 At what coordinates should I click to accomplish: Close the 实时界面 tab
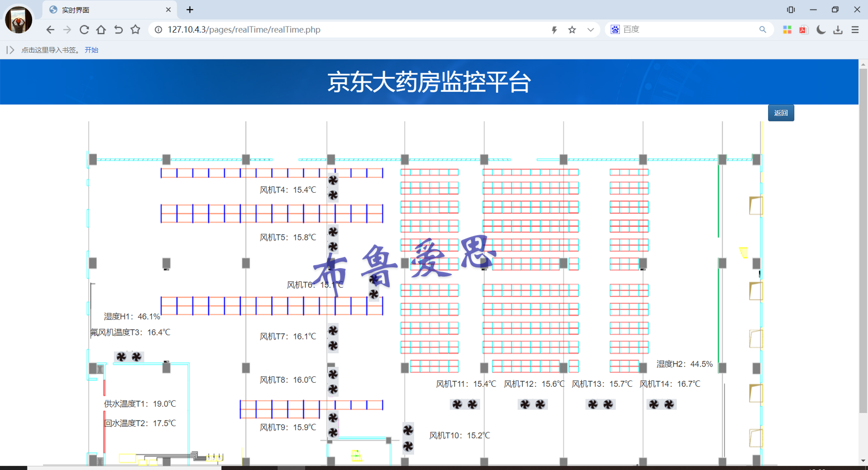(x=168, y=10)
